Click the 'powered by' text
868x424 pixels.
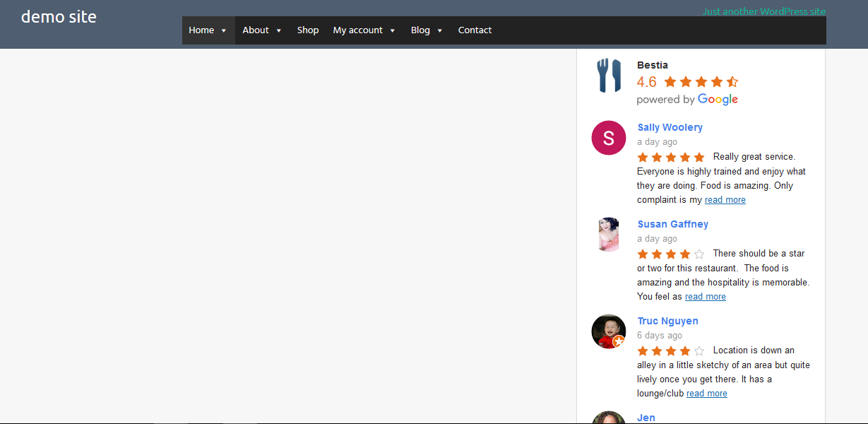(x=665, y=100)
